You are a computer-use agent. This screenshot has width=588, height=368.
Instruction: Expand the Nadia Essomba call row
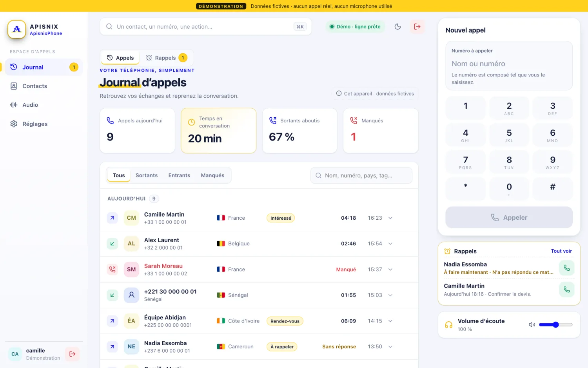click(390, 346)
